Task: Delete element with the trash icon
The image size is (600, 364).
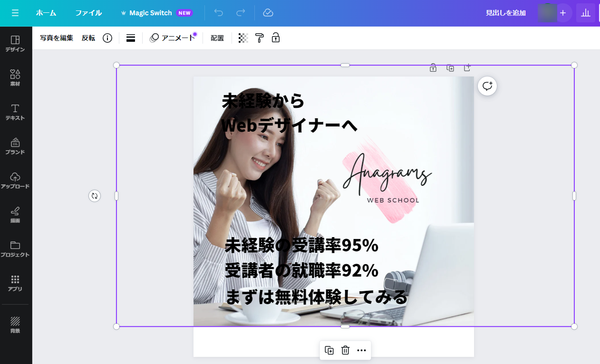Action: 345,350
